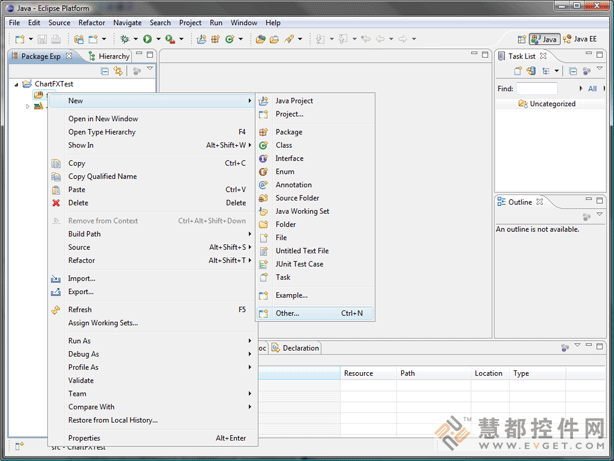The width and height of the screenshot is (614, 461).
Task: Choose Other... in the New submenu
Action: click(x=315, y=313)
